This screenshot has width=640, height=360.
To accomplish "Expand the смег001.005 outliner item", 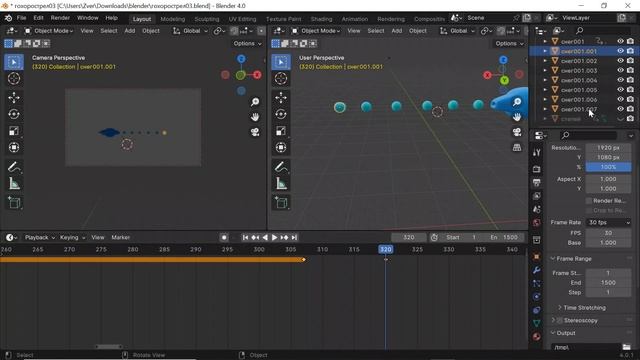I will coord(545,90).
